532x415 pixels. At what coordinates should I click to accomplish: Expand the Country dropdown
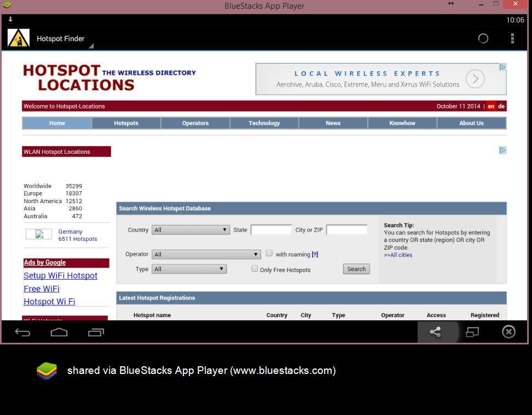pyautogui.click(x=190, y=230)
